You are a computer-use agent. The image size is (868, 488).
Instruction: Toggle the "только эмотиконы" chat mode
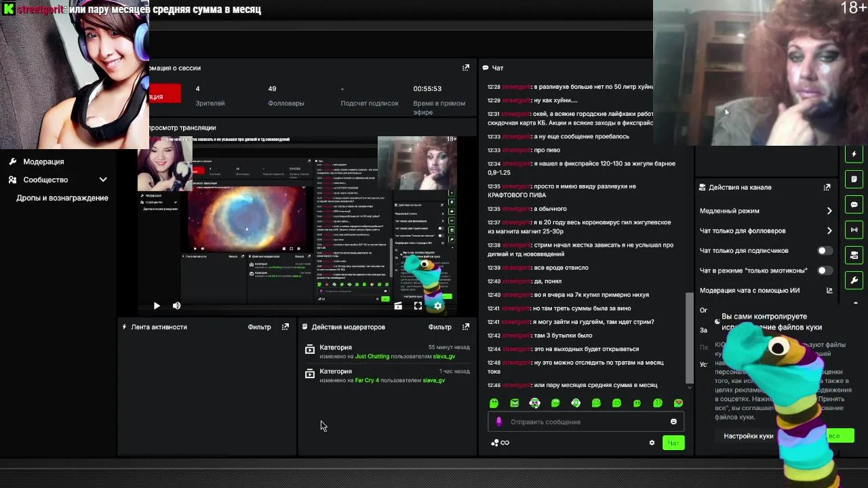click(825, 270)
